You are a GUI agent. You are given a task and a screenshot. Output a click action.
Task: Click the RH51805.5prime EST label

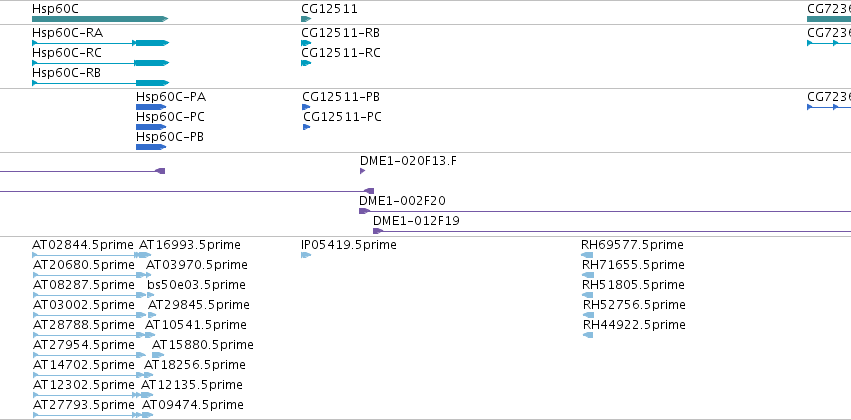click(633, 284)
